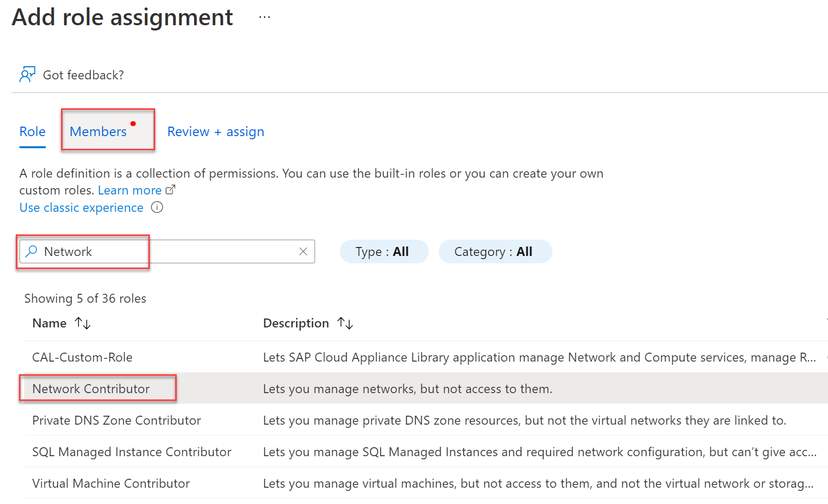Image resolution: width=828 pixels, height=504 pixels.
Task: Open the Type filter dropdown
Action: tap(383, 252)
